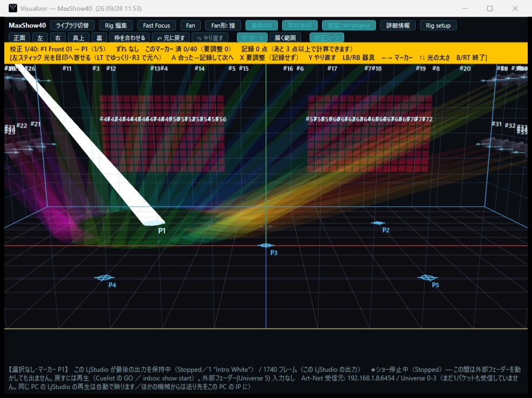Switch to 真上 top view
This screenshot has height=398, width=532.
[x=79, y=38]
